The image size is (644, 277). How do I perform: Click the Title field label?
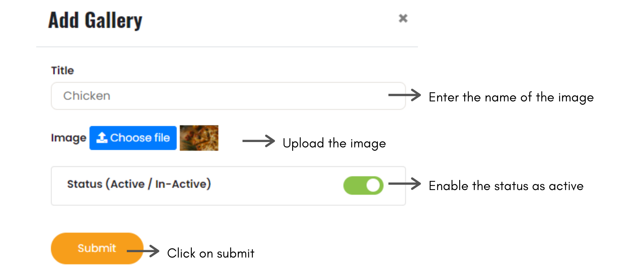point(62,71)
